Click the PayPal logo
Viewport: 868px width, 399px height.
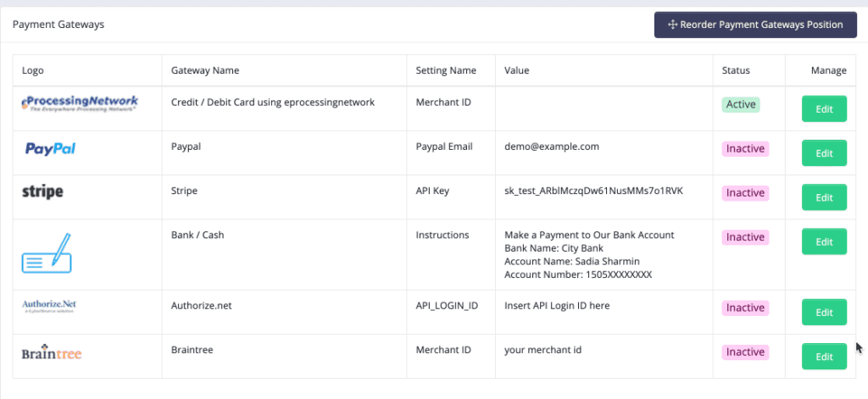50,149
